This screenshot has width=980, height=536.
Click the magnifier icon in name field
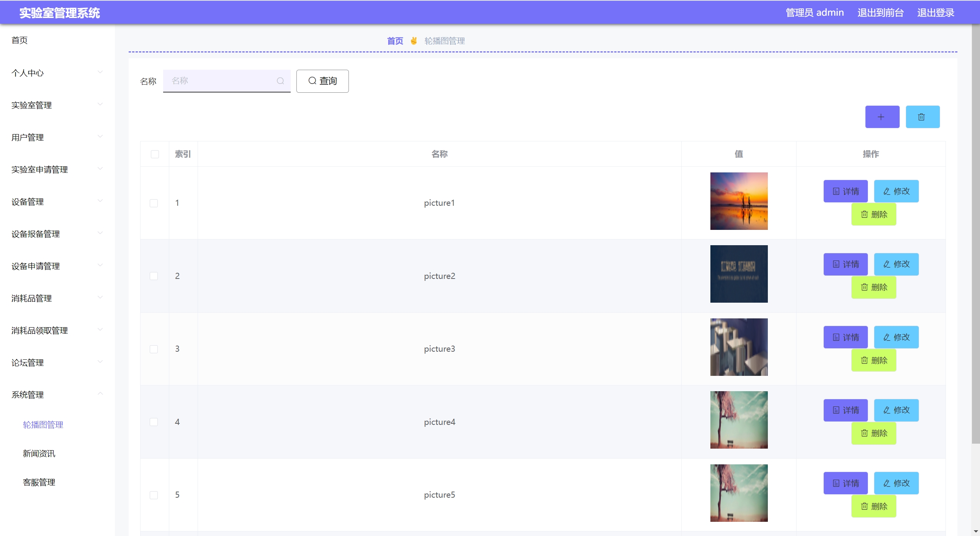pos(280,81)
